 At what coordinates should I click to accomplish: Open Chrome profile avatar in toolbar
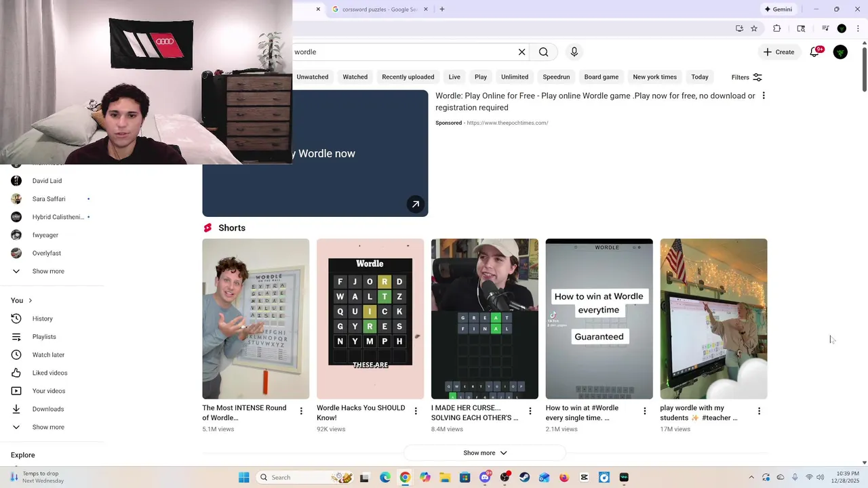tap(842, 28)
